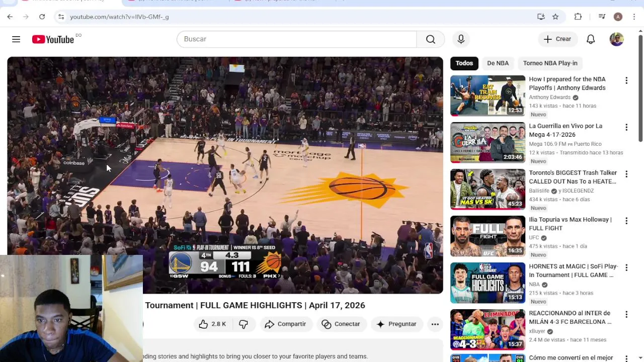Open the xBuyer channel link

[x=537, y=331]
